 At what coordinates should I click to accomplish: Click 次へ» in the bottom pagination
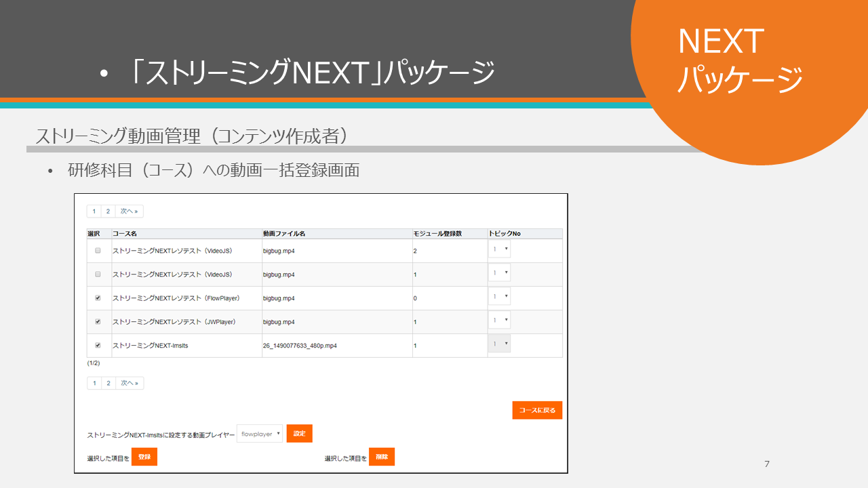(x=130, y=384)
